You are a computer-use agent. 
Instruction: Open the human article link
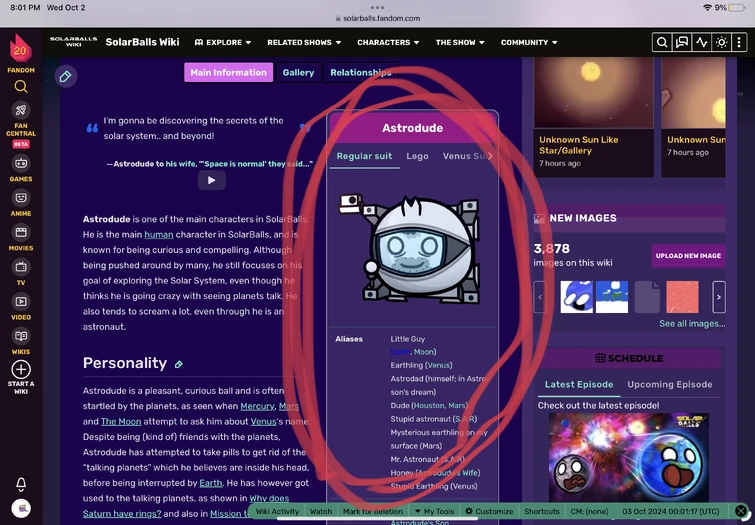tap(158, 235)
